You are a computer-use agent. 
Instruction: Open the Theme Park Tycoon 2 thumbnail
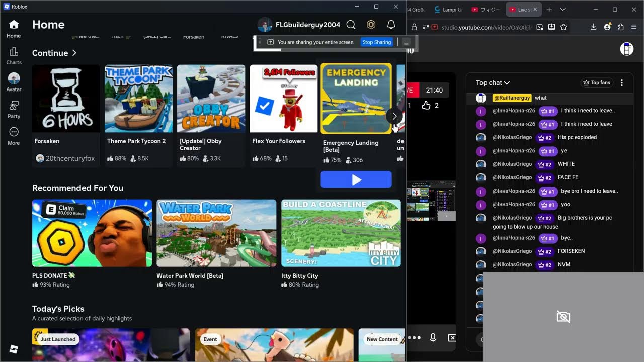(138, 99)
